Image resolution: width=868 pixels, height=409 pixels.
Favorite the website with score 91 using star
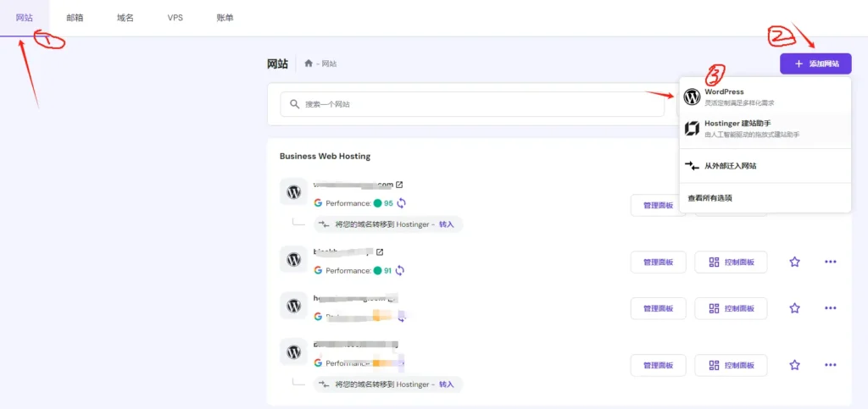click(794, 263)
